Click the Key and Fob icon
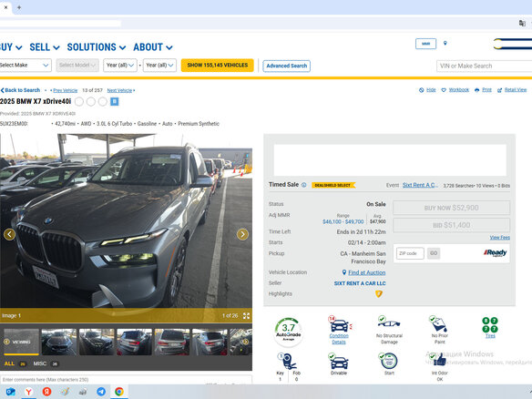Screen dimensions: 532x399 click(x=288, y=362)
